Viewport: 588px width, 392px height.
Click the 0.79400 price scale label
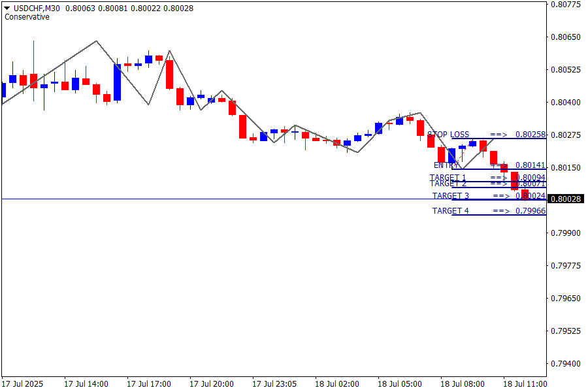click(566, 364)
